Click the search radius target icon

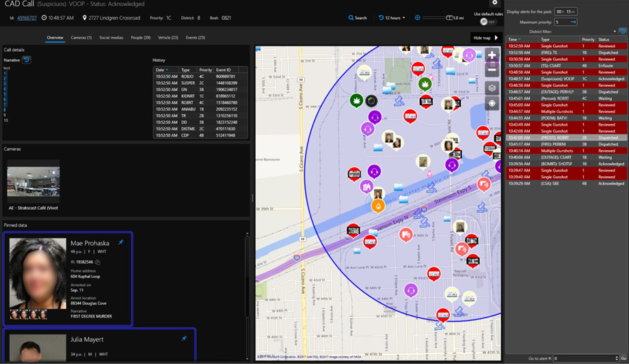tap(417, 18)
